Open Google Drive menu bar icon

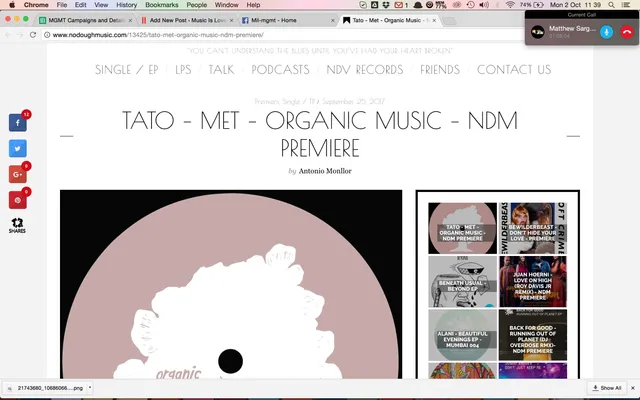(x=374, y=5)
